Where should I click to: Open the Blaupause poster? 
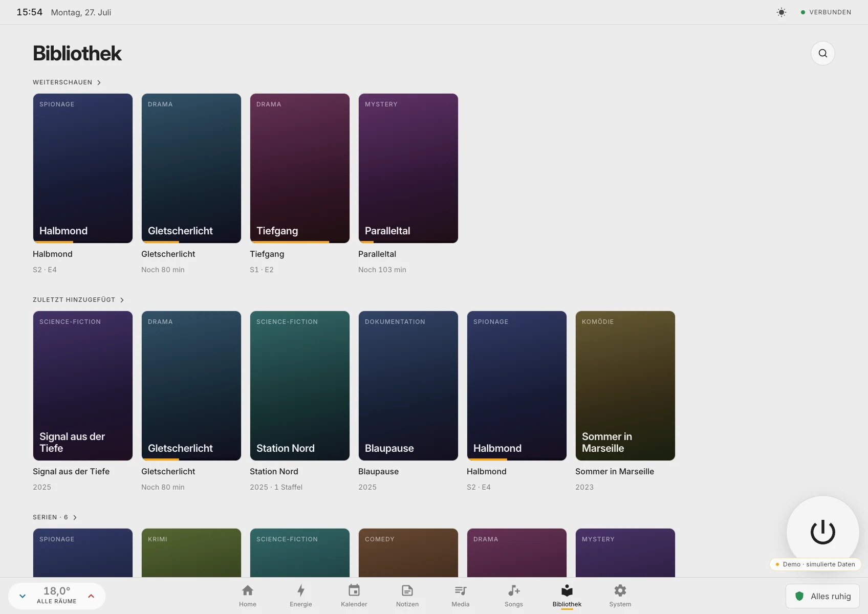tap(408, 386)
